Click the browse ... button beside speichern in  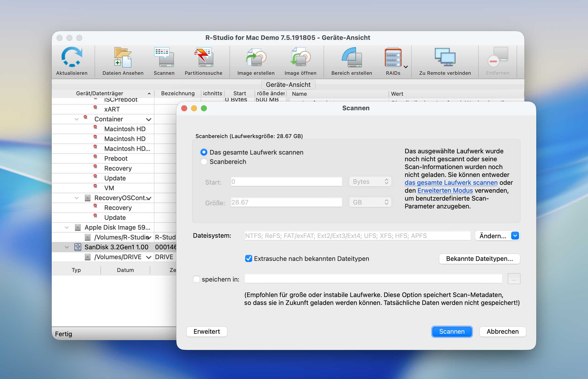514,279
